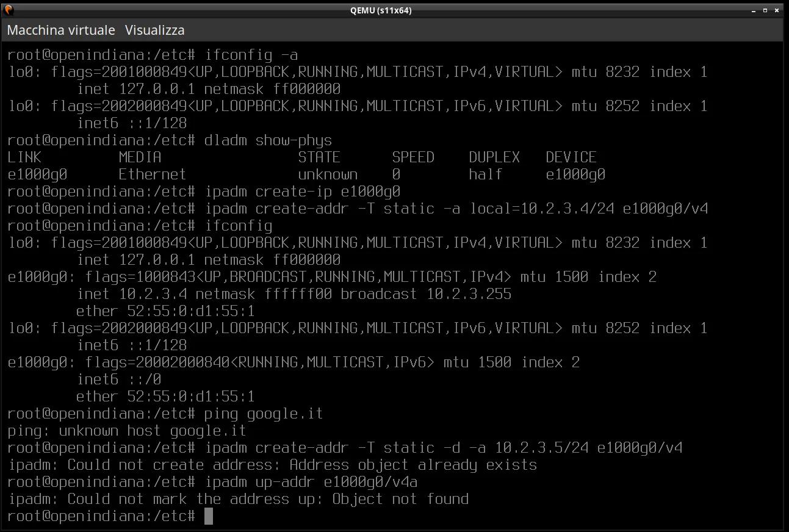Image resolution: width=789 pixels, height=532 pixels.
Task: Open the Visualizza menu
Action: (155, 30)
